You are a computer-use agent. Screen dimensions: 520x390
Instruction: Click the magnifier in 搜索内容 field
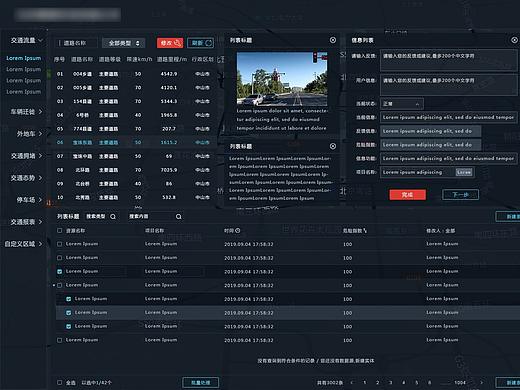click(x=179, y=217)
